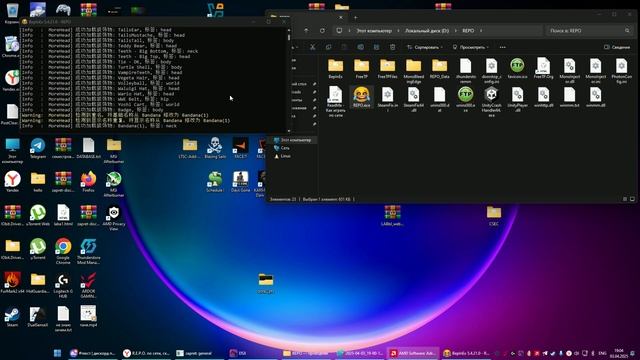The image size is (640, 360).
Task: Click Refresh arrow in Explorer navigation bar
Action: (x=322, y=31)
